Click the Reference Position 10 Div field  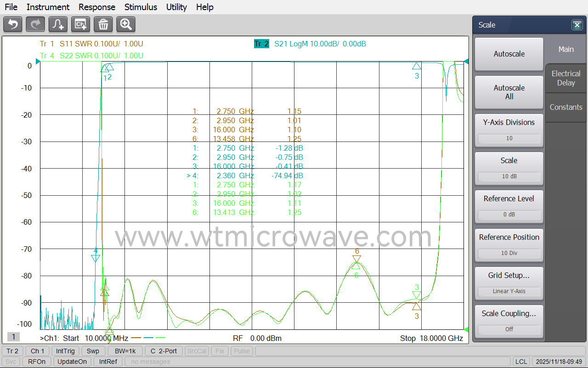click(509, 253)
